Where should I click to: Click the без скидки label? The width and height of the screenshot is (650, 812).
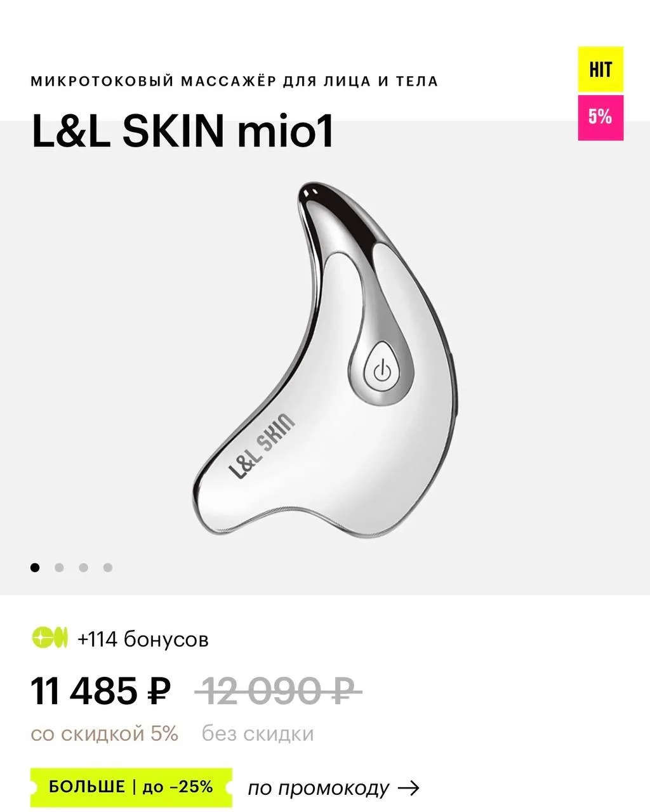click(x=258, y=734)
